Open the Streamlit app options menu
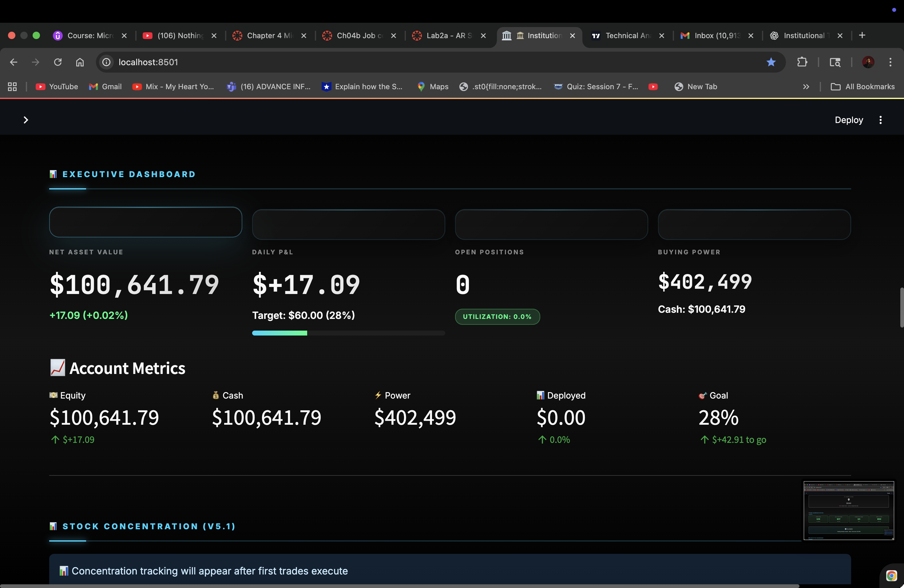 881,120
